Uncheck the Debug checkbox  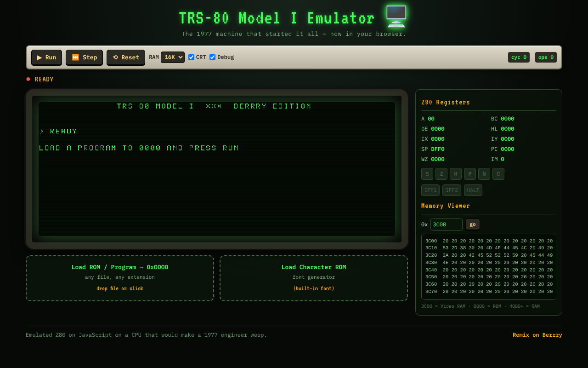click(212, 57)
